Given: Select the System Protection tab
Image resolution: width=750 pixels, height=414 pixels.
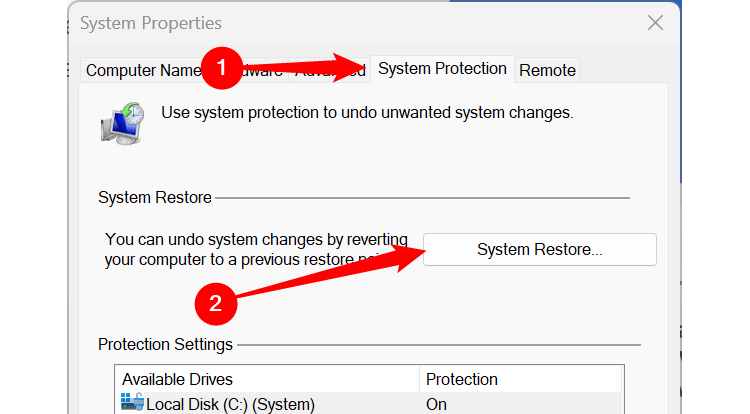Looking at the screenshot, I should [442, 69].
